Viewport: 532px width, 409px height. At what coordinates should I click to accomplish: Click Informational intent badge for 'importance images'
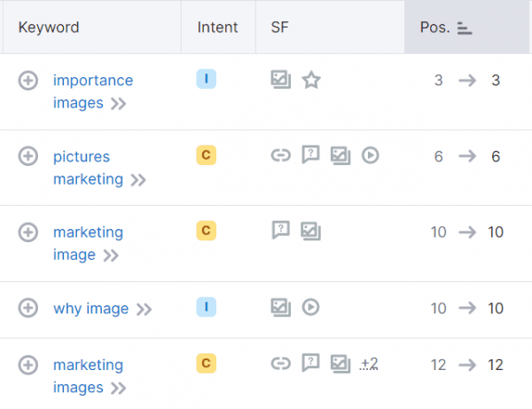pos(207,79)
